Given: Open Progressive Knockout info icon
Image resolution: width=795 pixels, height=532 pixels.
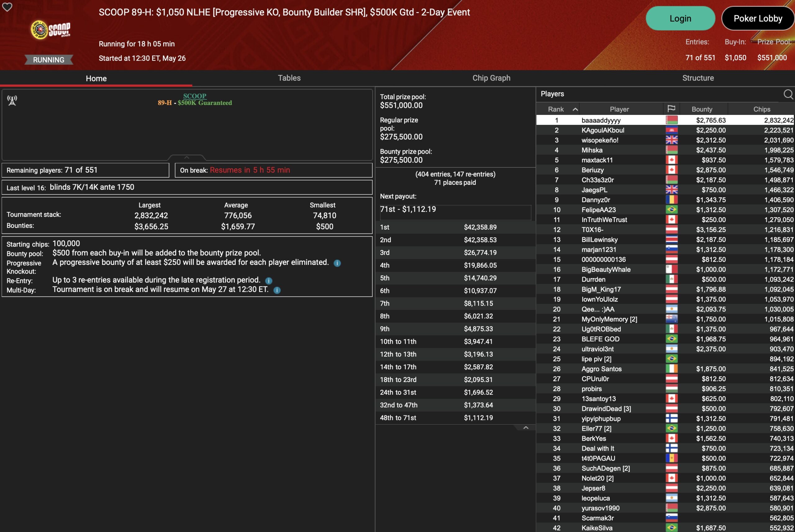Looking at the screenshot, I should pyautogui.click(x=337, y=263).
